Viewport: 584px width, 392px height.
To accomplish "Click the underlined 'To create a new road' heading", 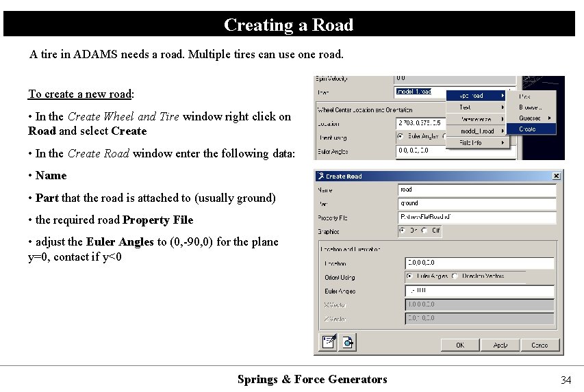I will (x=80, y=94).
